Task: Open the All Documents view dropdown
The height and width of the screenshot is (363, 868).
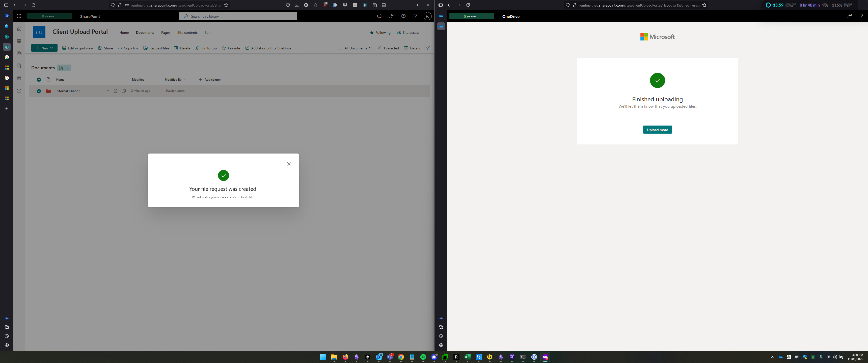Action: [x=355, y=48]
